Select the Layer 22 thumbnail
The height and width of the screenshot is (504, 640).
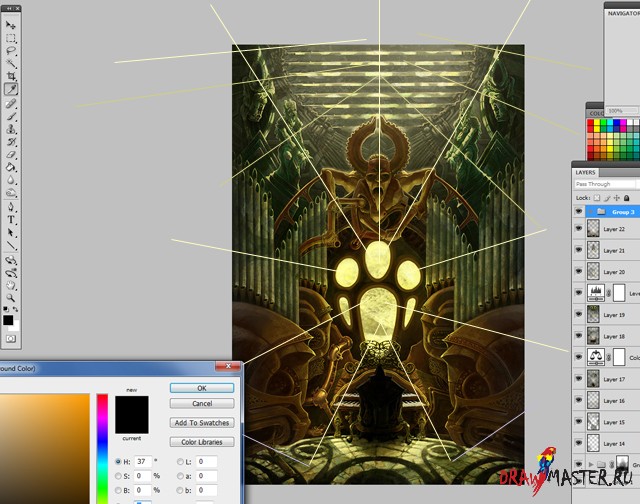[x=593, y=229]
